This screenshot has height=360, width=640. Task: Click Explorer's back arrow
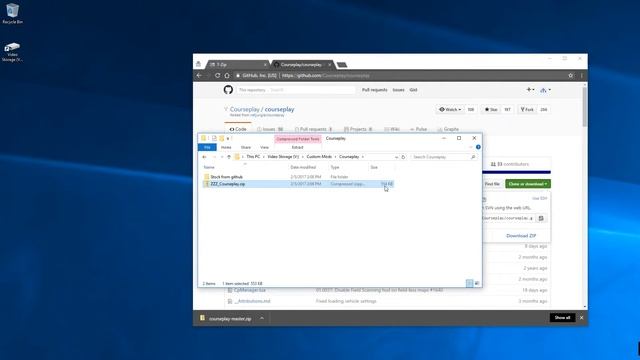click(x=204, y=157)
